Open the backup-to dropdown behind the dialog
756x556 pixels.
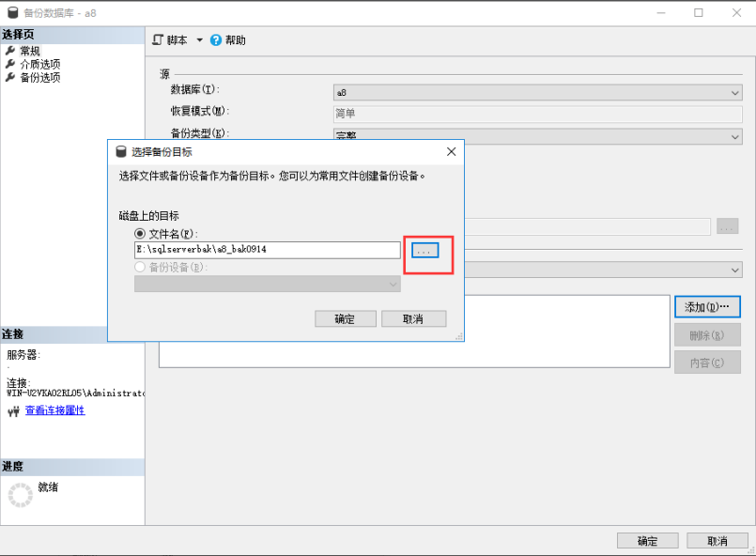604,270
